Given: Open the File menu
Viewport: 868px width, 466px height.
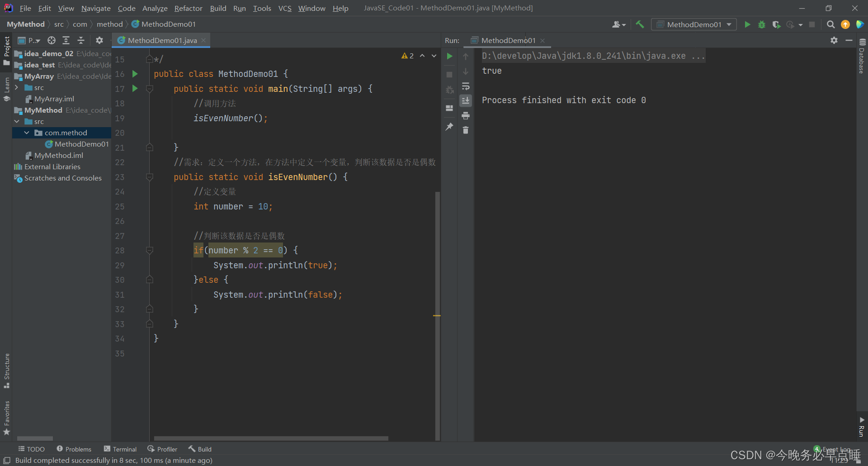Looking at the screenshot, I should click(25, 8).
